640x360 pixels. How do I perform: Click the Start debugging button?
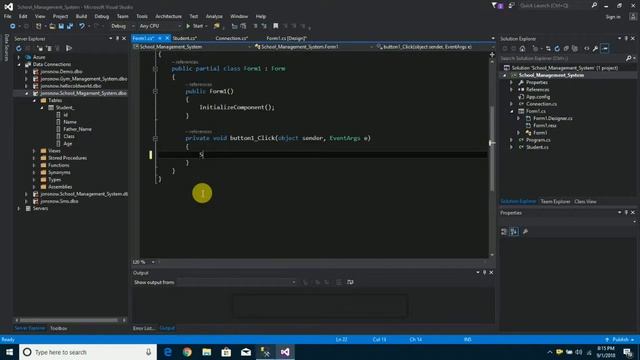tap(195, 26)
